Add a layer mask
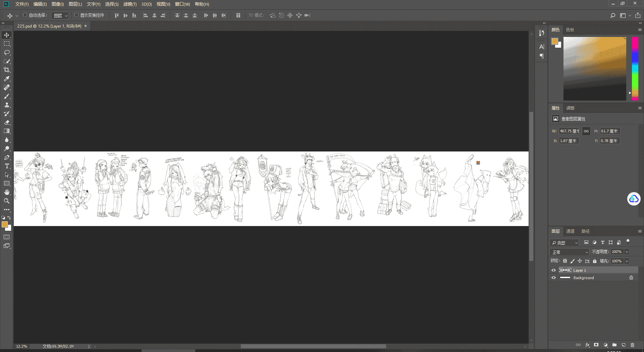Image resolution: width=644 pixels, height=352 pixels. pos(596,345)
